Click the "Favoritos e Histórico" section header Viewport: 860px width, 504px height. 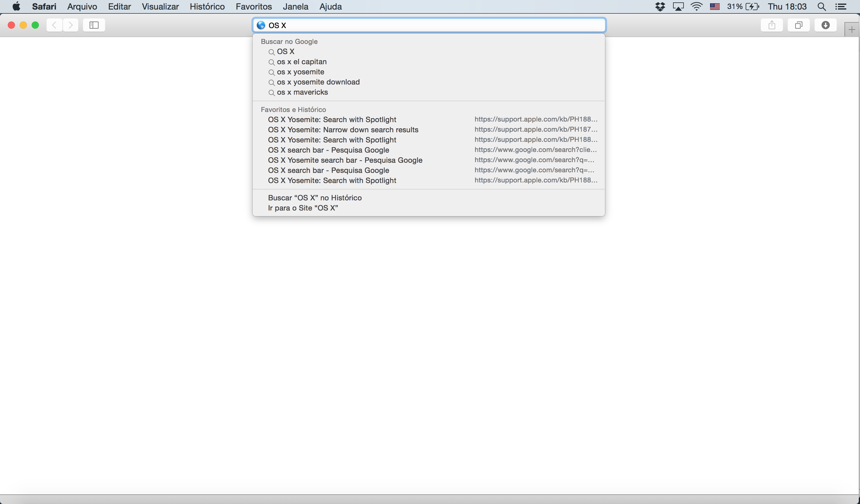(x=293, y=110)
